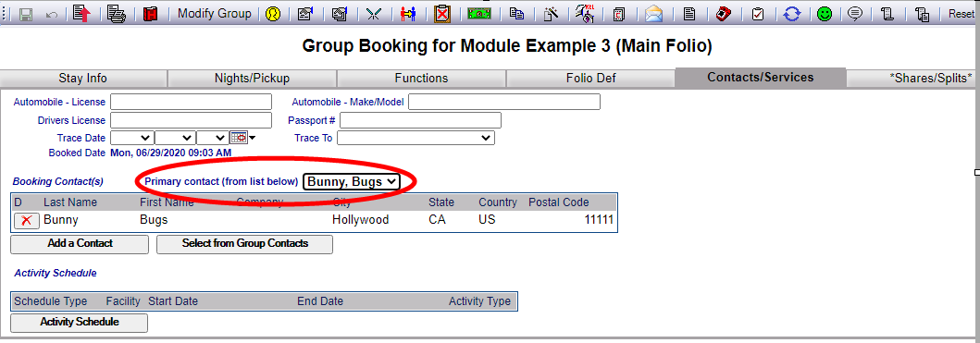Click the Bugs first name cell
Viewport: 980px width, 343px height.
point(154,220)
